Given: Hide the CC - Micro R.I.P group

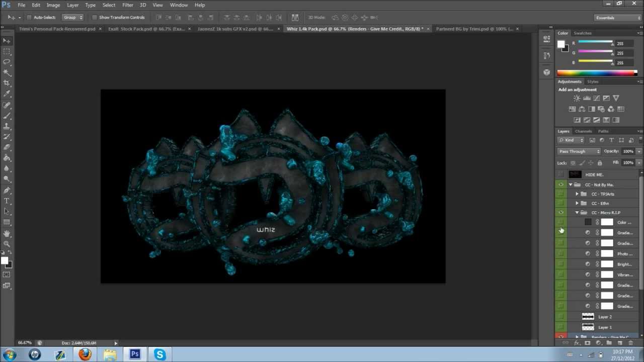Looking at the screenshot, I should click(561, 213).
